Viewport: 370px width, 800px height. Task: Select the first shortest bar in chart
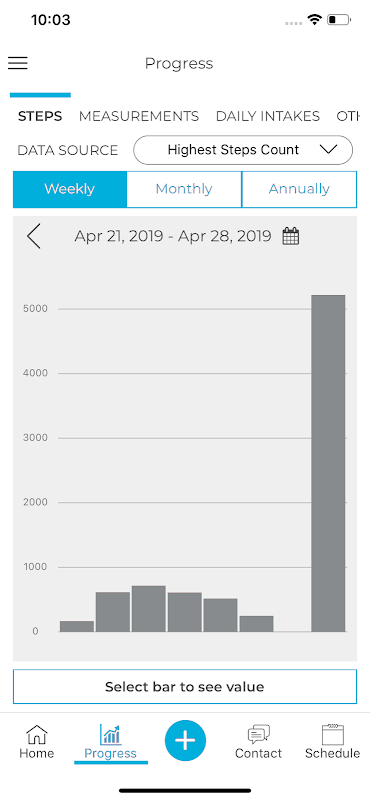coord(77,626)
